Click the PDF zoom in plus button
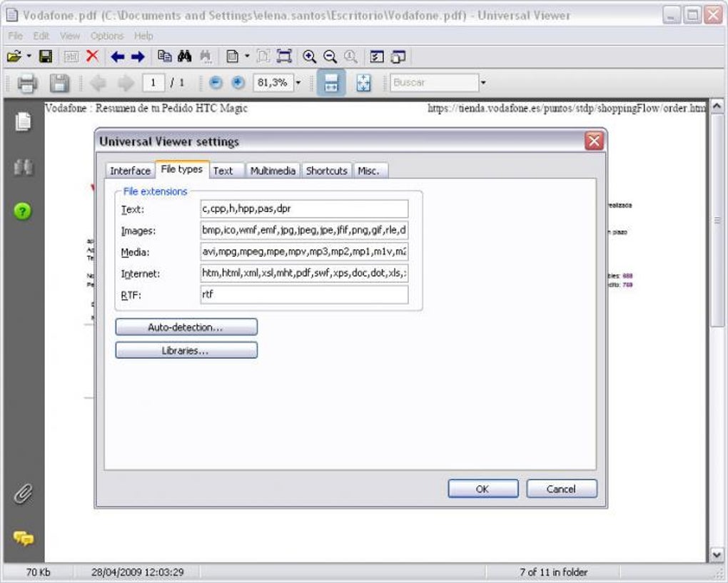The image size is (728, 583). coord(238,83)
